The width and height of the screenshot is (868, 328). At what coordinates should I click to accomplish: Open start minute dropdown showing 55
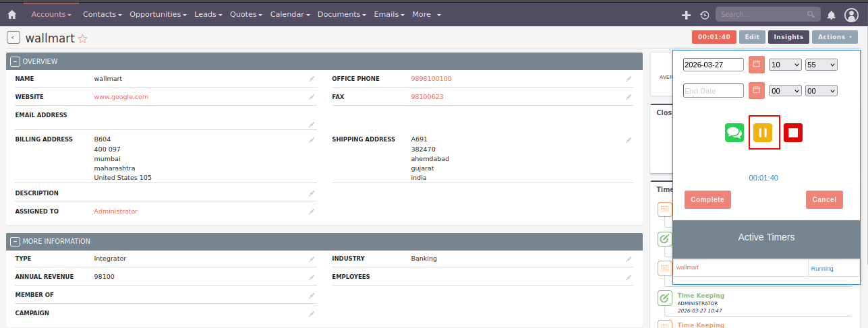coord(821,65)
